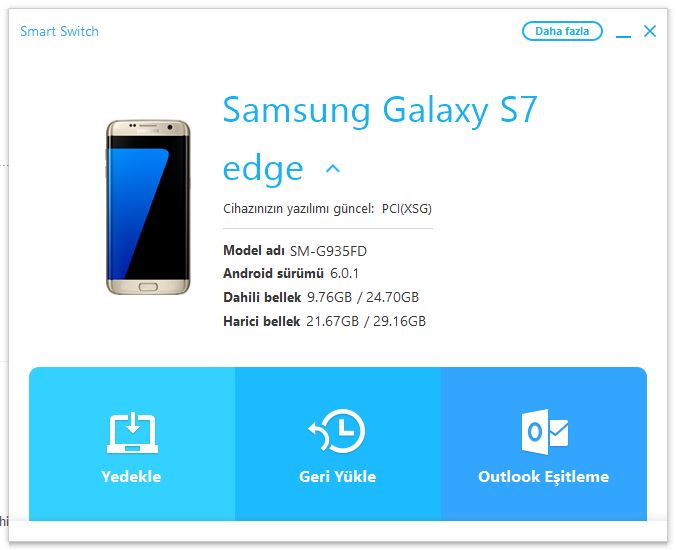Click the Samsung Galaxy S7 device name
This screenshot has height=550, width=676.
380,110
